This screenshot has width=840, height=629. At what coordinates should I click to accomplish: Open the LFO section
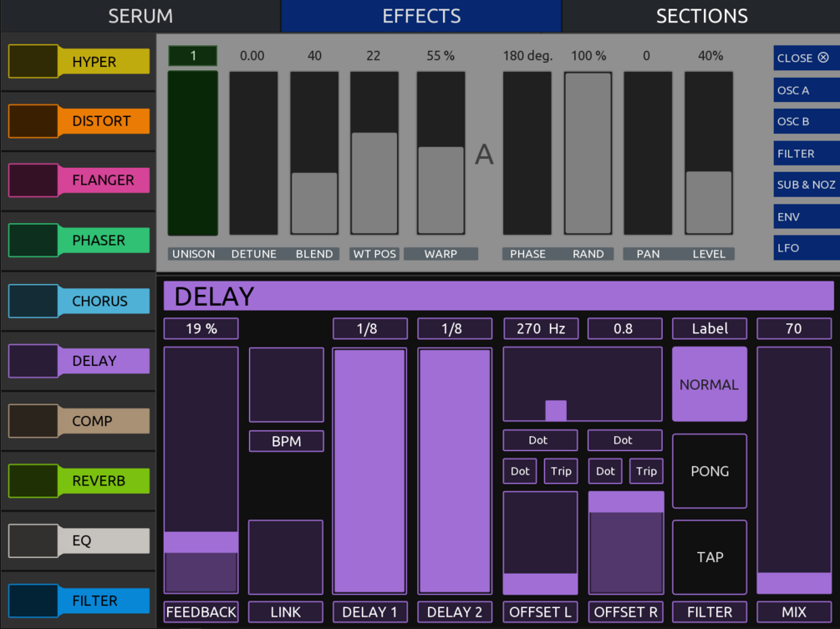click(x=807, y=248)
